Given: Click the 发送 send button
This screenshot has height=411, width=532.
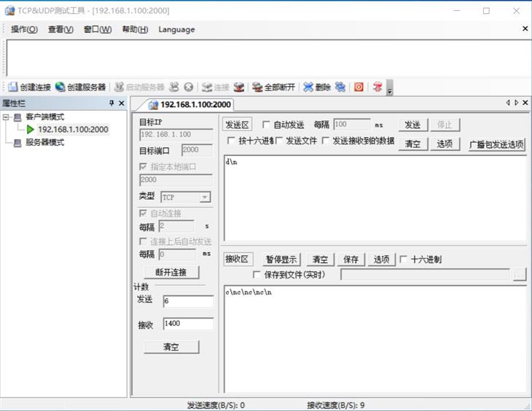Looking at the screenshot, I should [413, 125].
